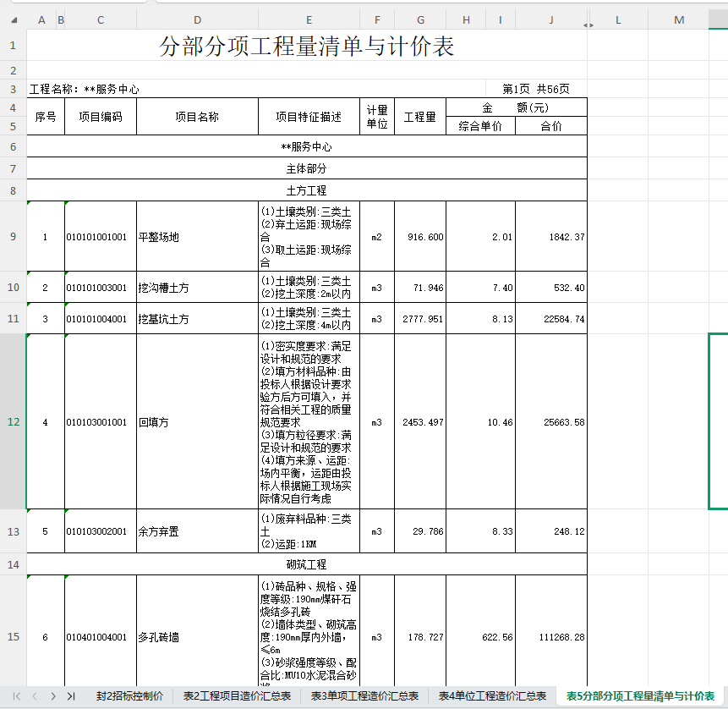Select column D header
Image resolution: width=728 pixels, height=709 pixels.
pos(197,20)
